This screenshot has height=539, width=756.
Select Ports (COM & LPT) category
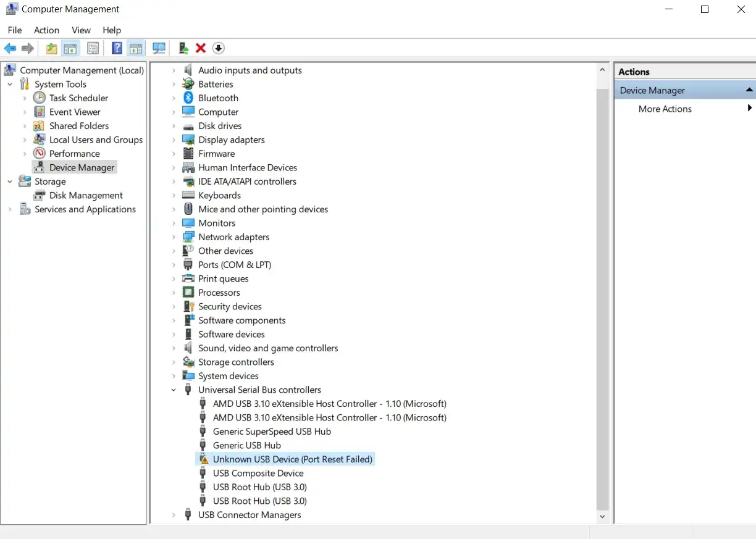(235, 265)
